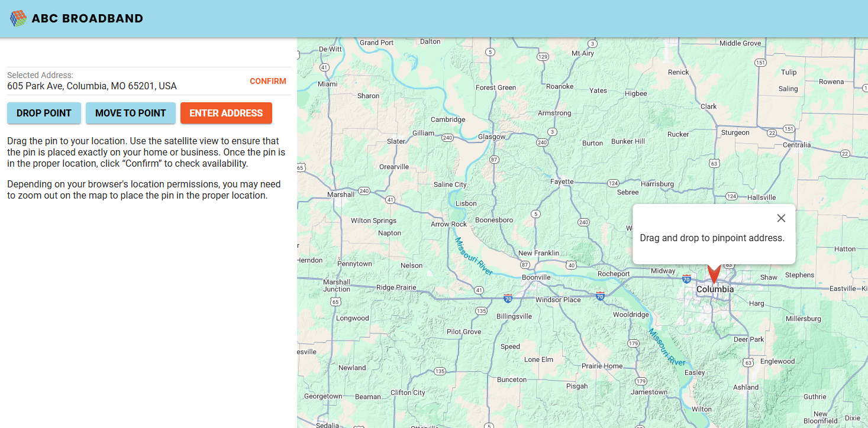Click the Jamestown town label
Viewport: 868px width, 428px height.
tap(649, 392)
